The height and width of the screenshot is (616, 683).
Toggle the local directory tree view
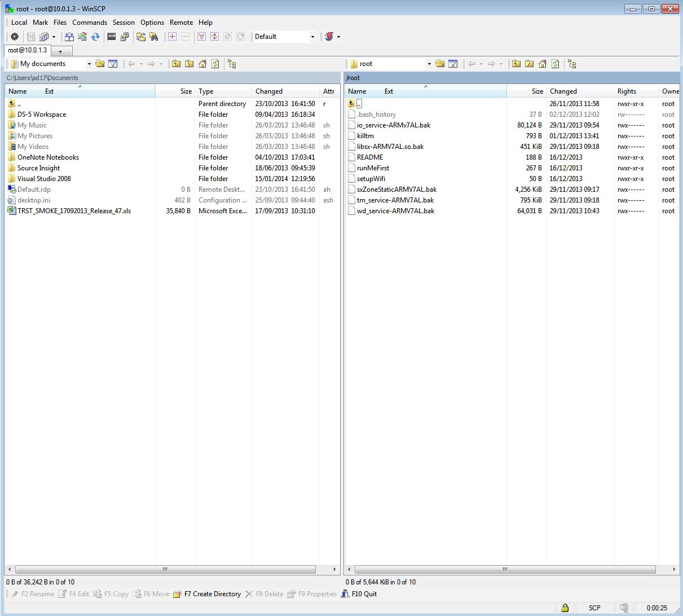232,64
